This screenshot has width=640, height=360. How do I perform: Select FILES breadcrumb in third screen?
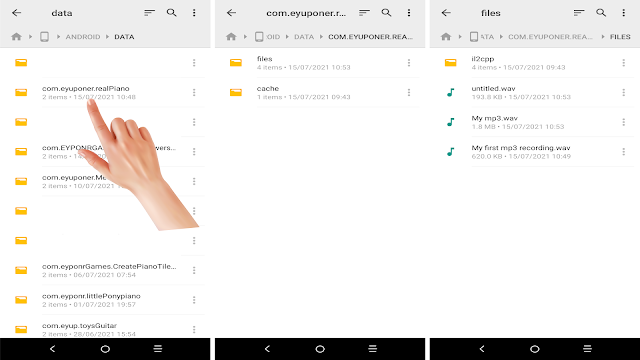pos(620,37)
